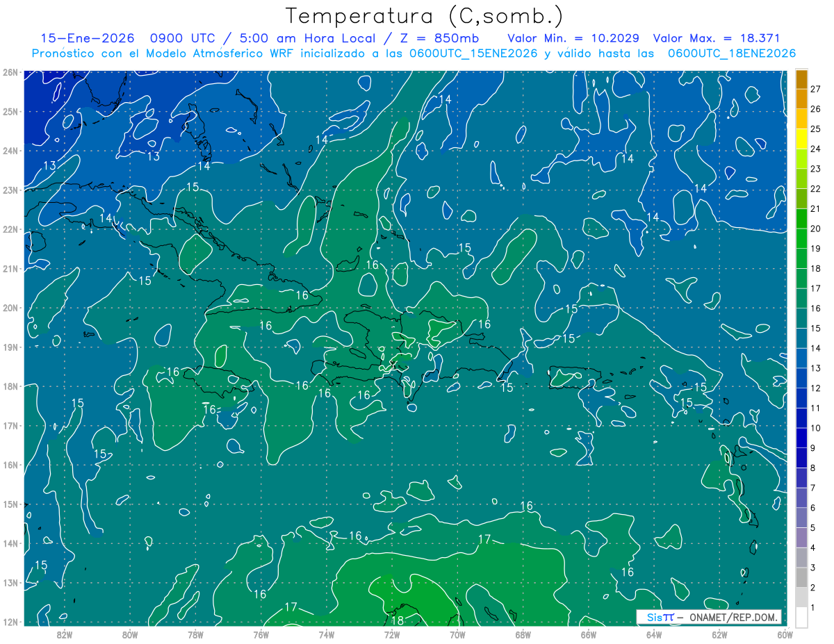Click longitude axis label "62W"
Viewport: 834px width, 644px height.
pyautogui.click(x=719, y=634)
